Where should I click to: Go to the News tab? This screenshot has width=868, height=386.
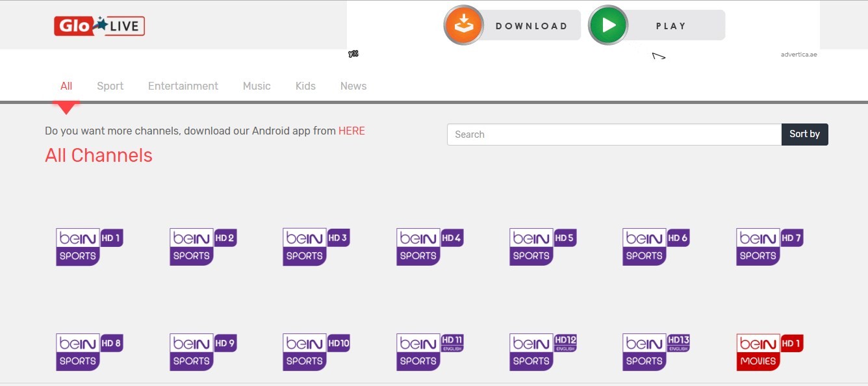(353, 86)
